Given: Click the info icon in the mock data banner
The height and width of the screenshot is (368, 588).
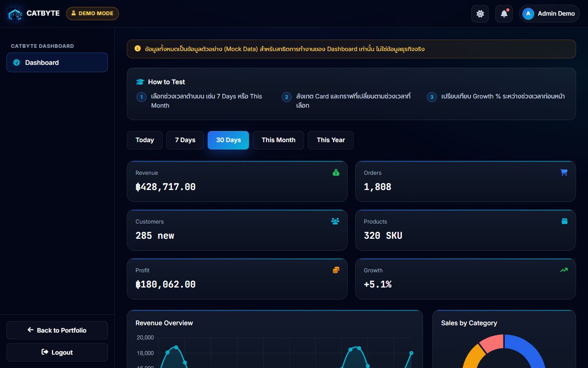Looking at the screenshot, I should coord(137,49).
